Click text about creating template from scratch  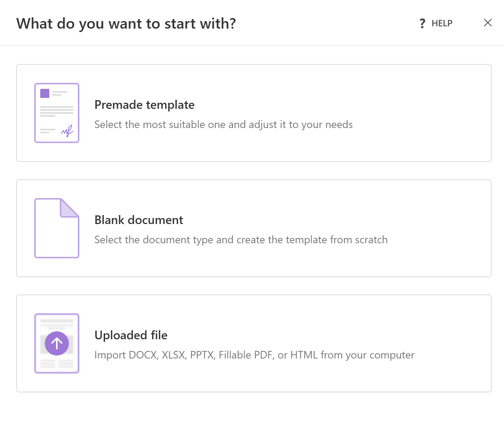point(241,239)
